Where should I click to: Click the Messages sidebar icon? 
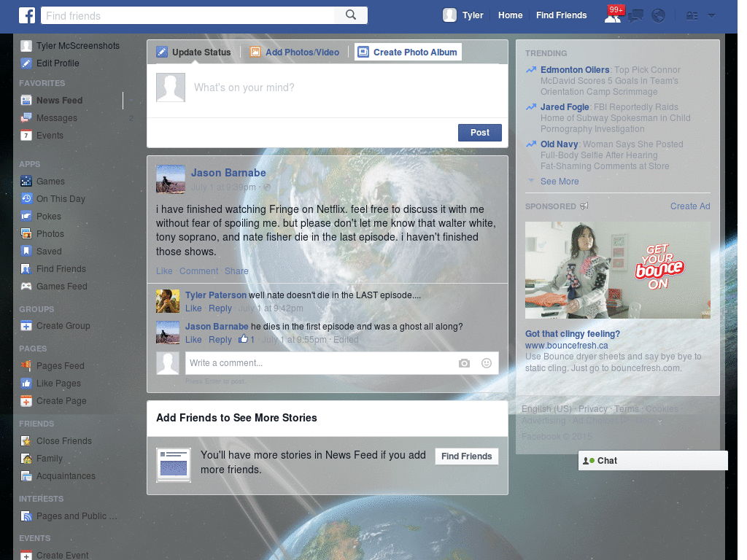(26, 117)
